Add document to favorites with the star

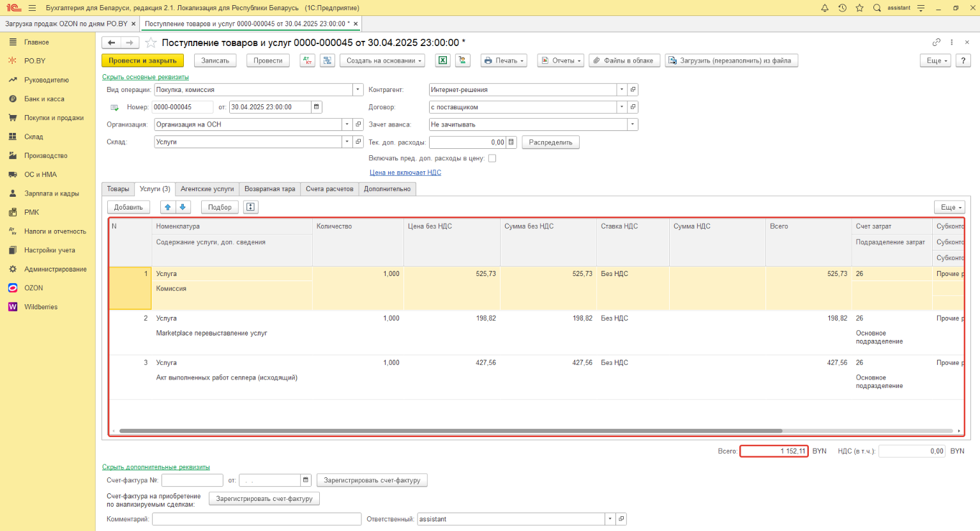(151, 43)
